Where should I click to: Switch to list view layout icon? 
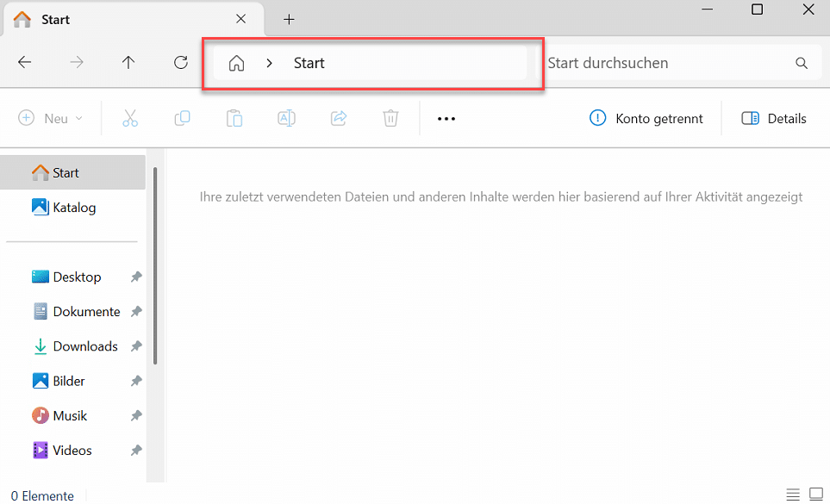pyautogui.click(x=793, y=495)
